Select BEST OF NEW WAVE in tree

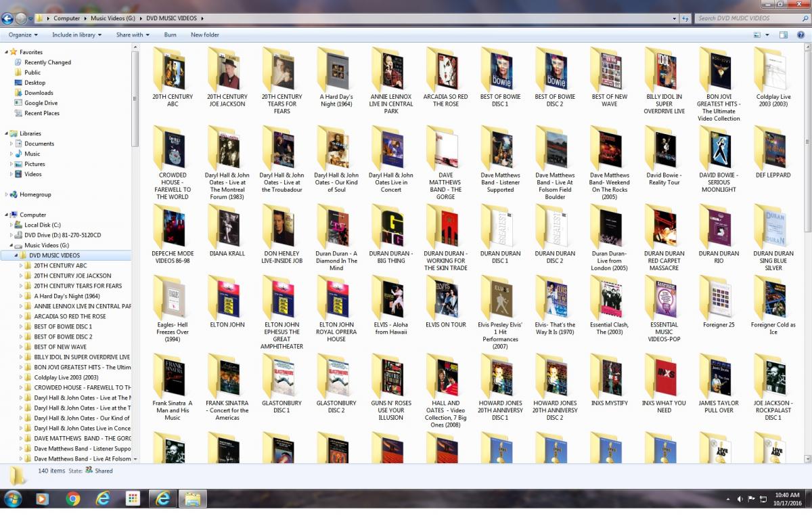(60, 347)
